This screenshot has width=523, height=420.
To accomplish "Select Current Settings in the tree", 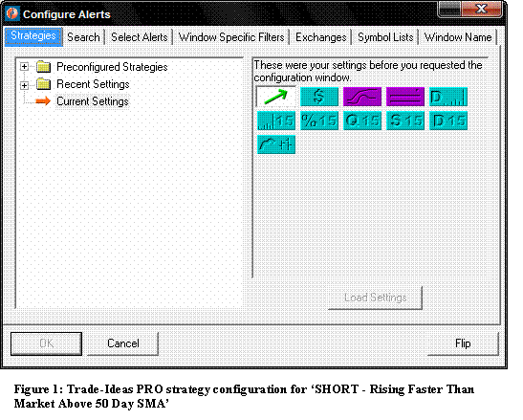I will pos(93,101).
